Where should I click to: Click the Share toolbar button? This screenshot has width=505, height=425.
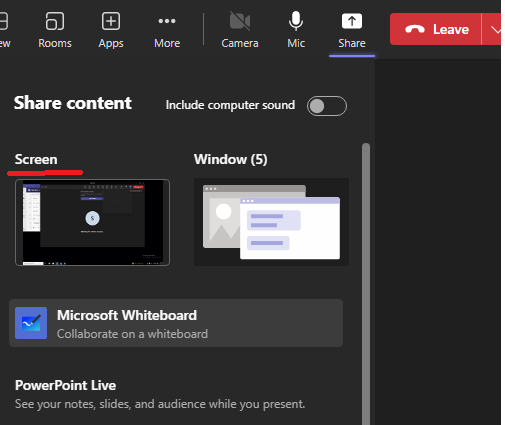(352, 30)
